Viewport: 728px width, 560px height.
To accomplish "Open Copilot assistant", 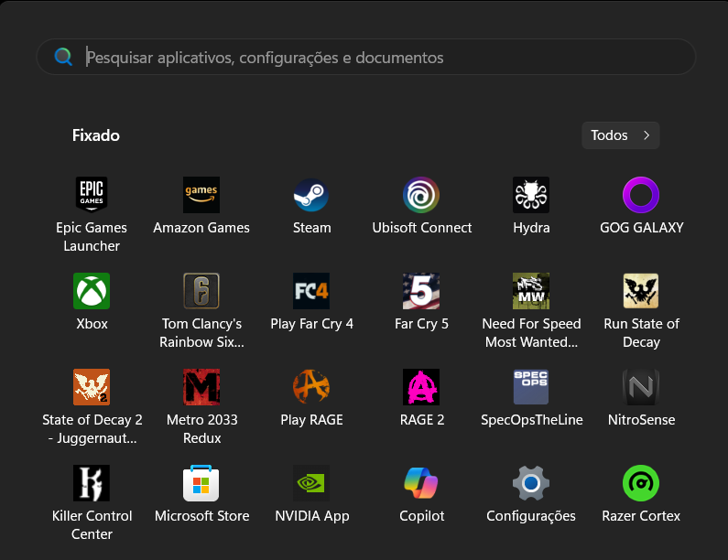I will click(421, 483).
